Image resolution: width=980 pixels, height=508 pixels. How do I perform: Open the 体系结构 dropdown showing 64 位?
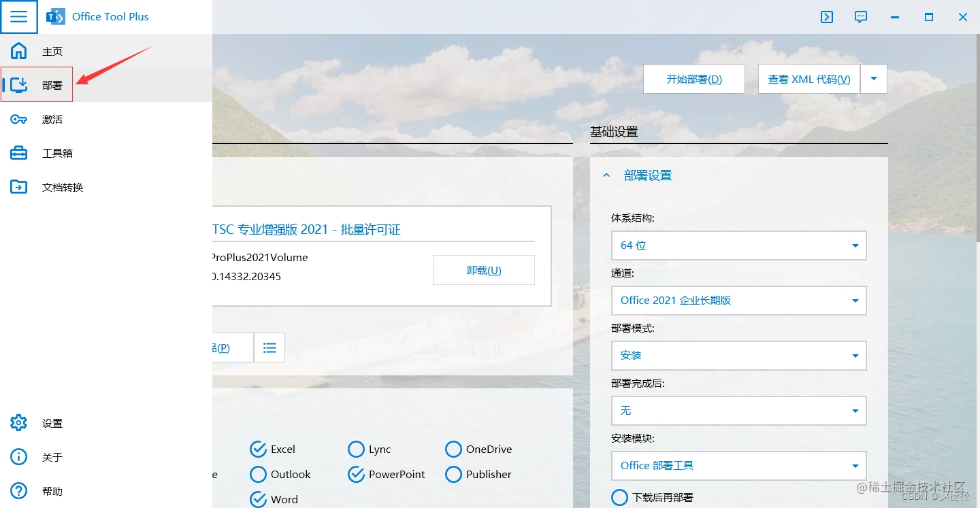click(x=738, y=245)
